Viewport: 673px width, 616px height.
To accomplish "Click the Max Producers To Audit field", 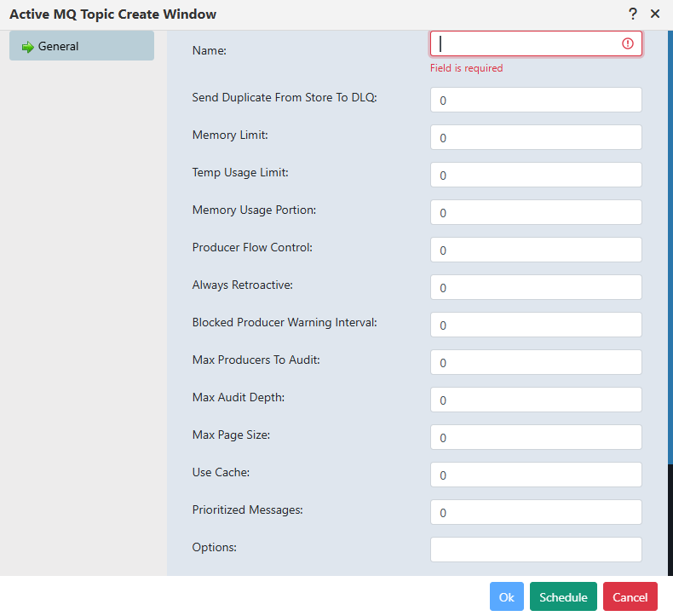I will (x=536, y=362).
